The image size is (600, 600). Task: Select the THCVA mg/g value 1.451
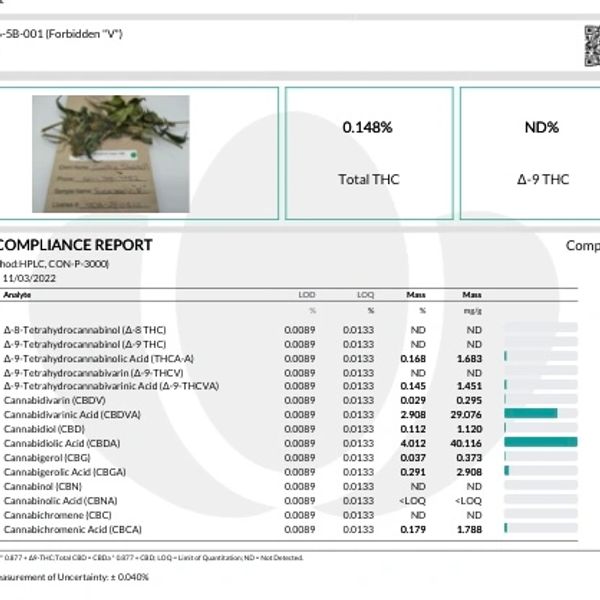470,386
